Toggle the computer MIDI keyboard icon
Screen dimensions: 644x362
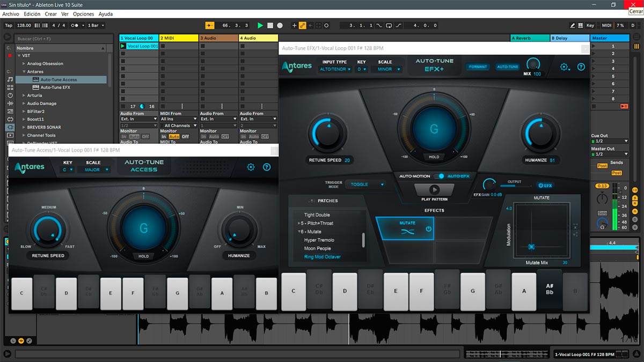[581, 25]
